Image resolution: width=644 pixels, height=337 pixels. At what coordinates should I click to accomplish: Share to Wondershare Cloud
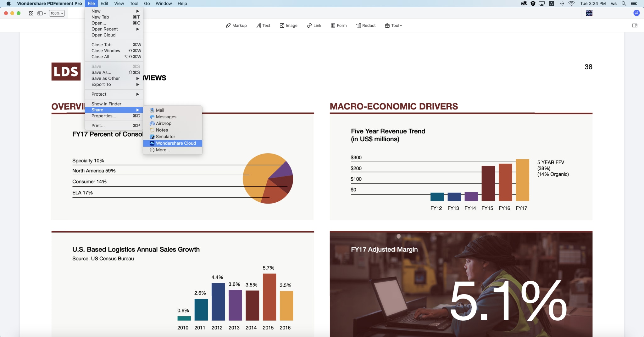point(173,143)
